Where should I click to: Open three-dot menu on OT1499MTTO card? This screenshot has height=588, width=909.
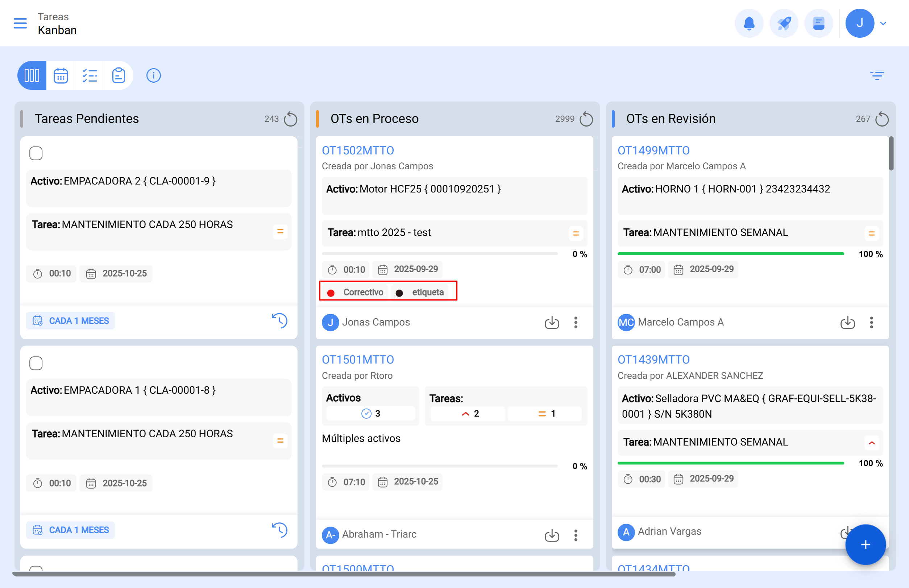pyautogui.click(x=871, y=323)
